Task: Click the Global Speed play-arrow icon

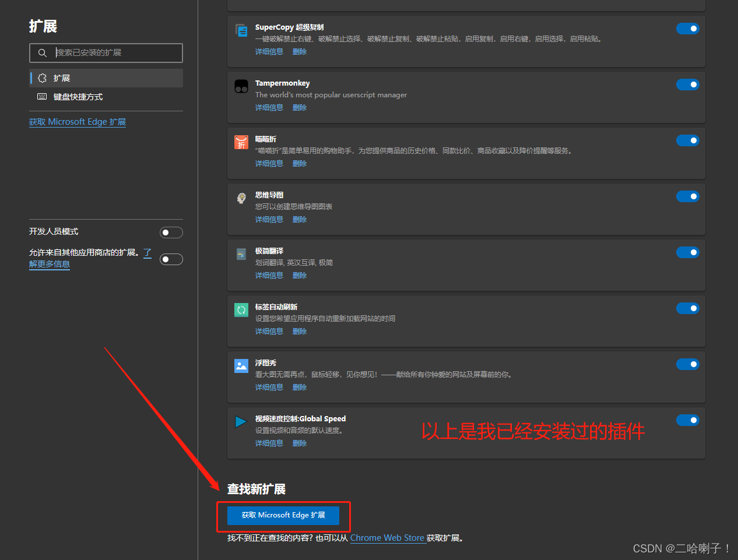Action: click(x=241, y=422)
